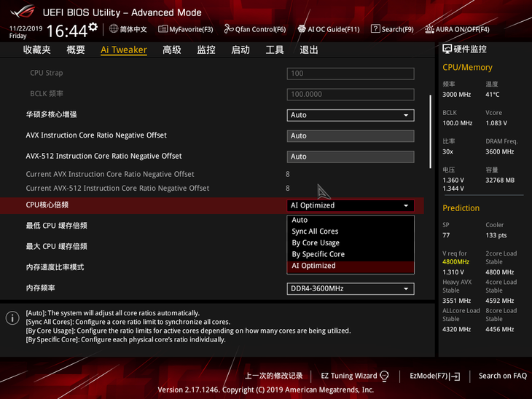The height and width of the screenshot is (399, 532).
Task: Open Search on FAQ link
Action: [x=502, y=376]
